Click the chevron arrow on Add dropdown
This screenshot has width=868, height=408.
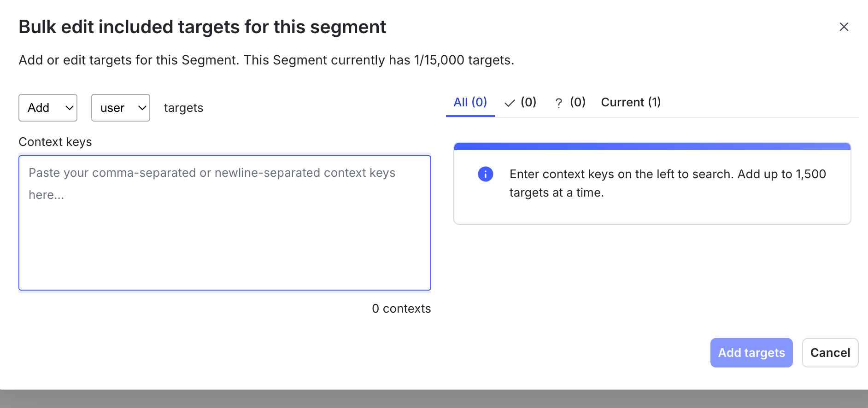click(70, 108)
